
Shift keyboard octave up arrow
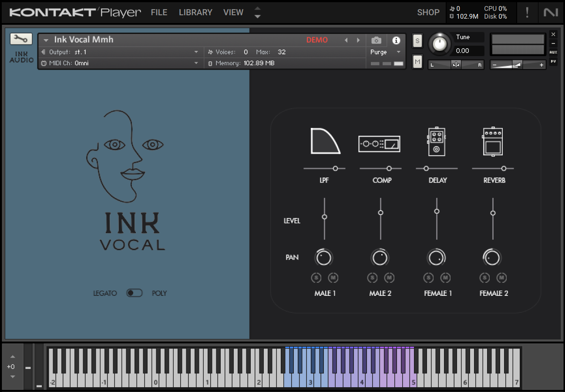click(x=12, y=357)
